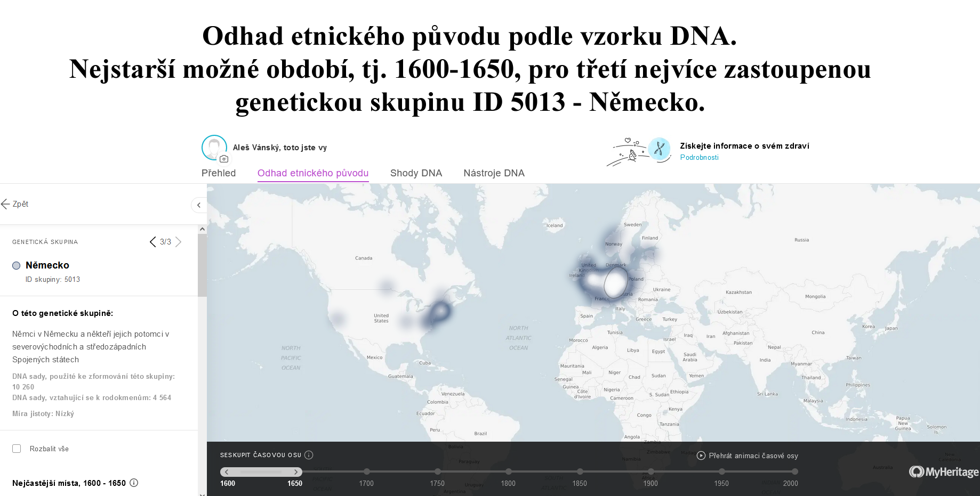The height and width of the screenshot is (496, 980).
Task: Click the profile avatar picture
Action: pyautogui.click(x=214, y=148)
